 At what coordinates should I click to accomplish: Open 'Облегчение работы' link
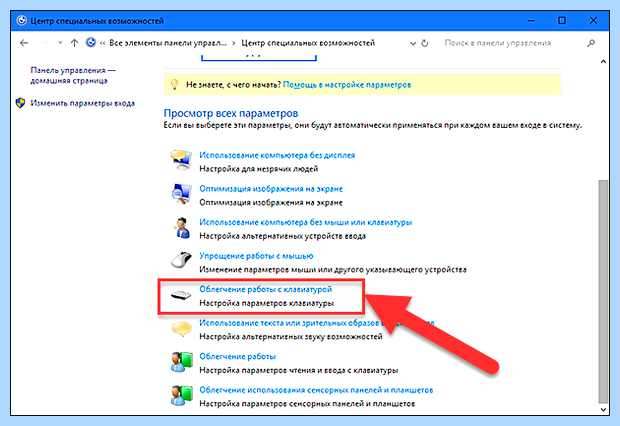(x=237, y=356)
